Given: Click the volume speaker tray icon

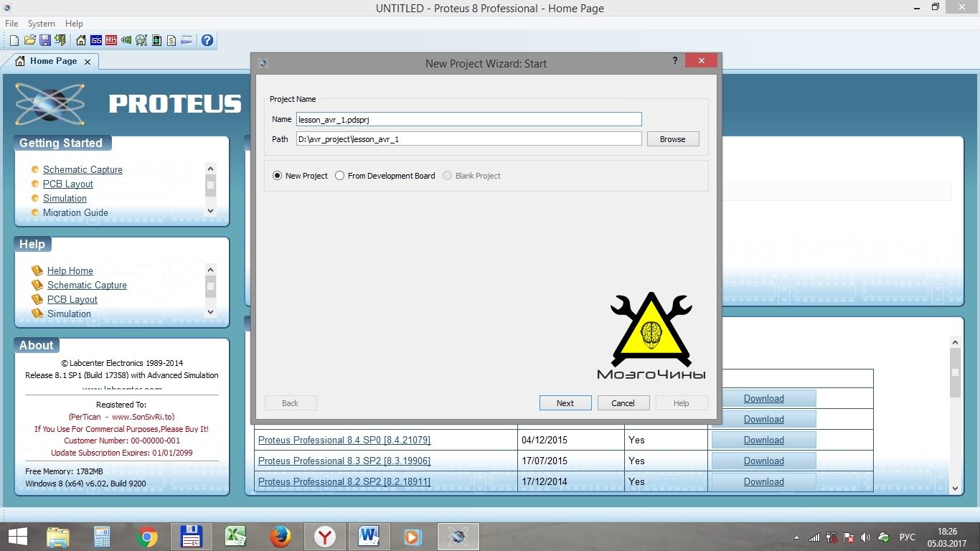Looking at the screenshot, I should click(x=866, y=537).
